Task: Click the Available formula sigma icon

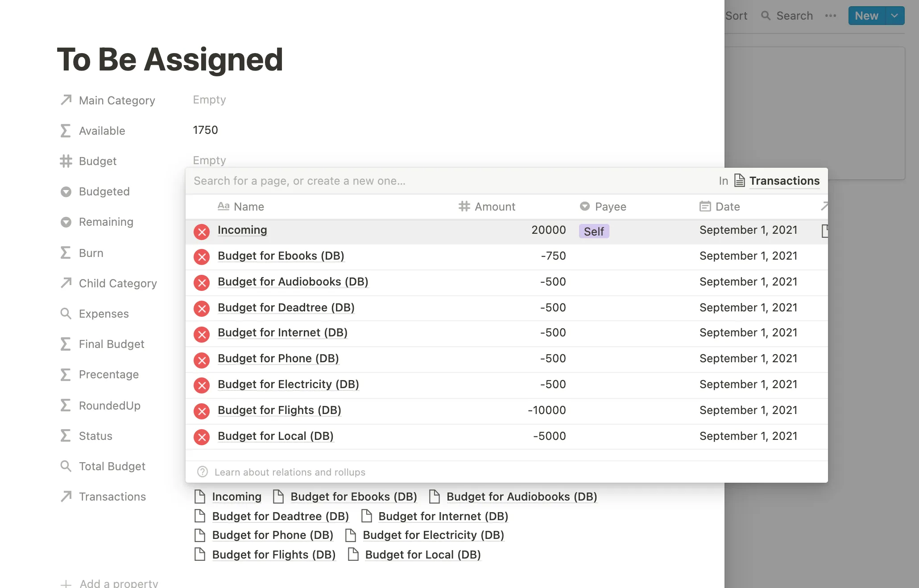Action: (66, 131)
